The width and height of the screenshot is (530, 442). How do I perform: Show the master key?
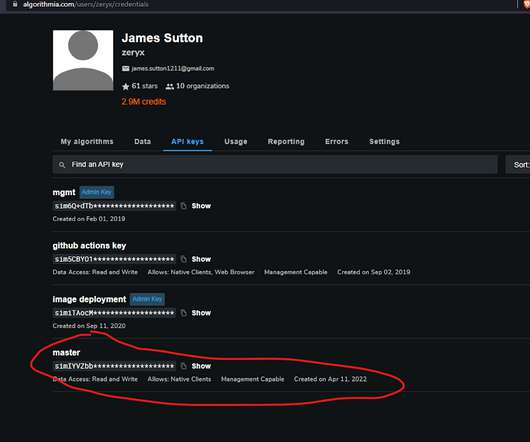201,366
